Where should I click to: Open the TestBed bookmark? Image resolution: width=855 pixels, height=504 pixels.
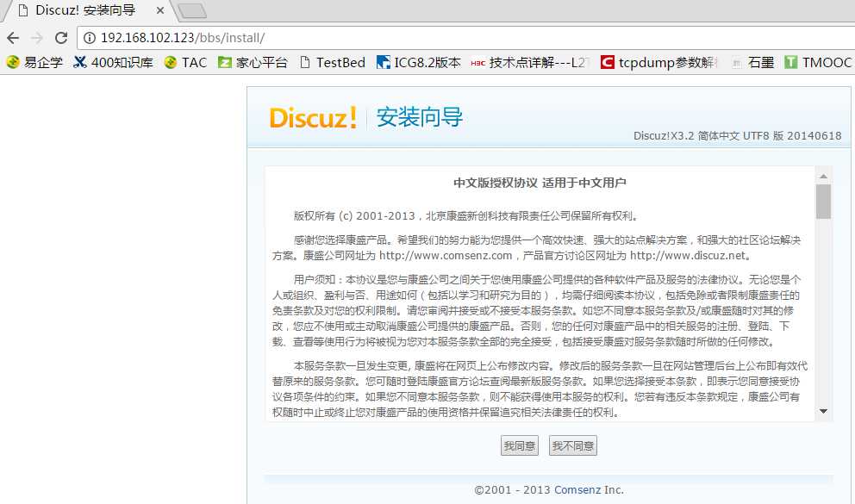click(333, 63)
